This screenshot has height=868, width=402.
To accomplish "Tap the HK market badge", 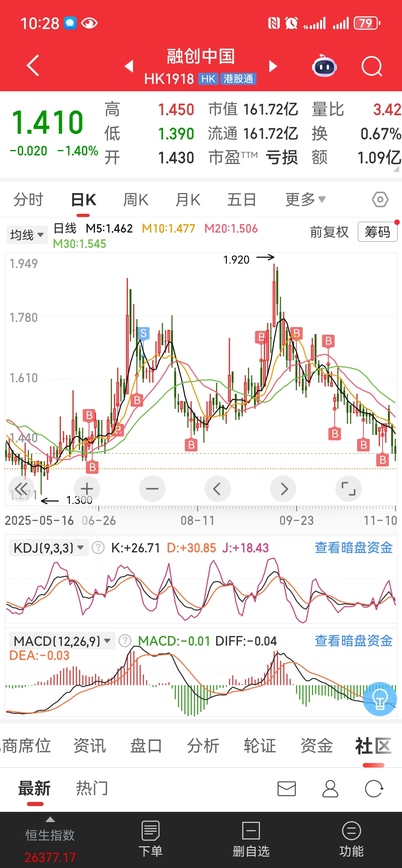I will (209, 79).
